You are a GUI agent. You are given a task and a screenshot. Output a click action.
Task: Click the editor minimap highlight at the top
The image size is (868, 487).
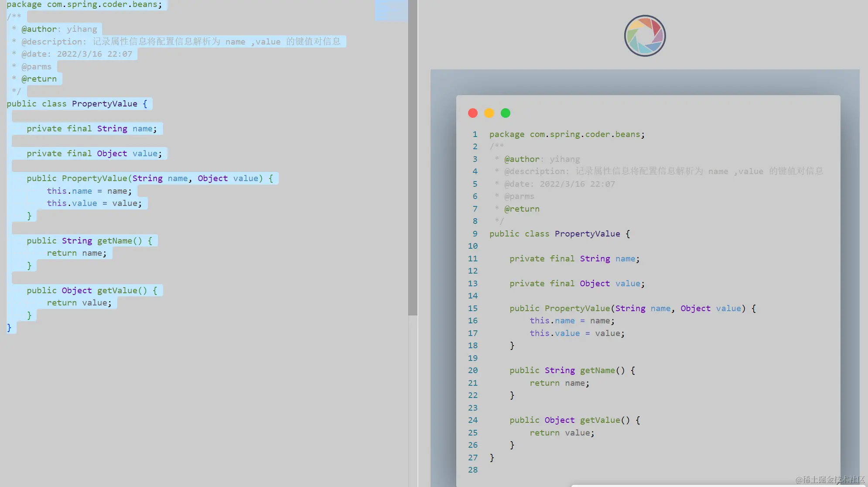coord(391,10)
